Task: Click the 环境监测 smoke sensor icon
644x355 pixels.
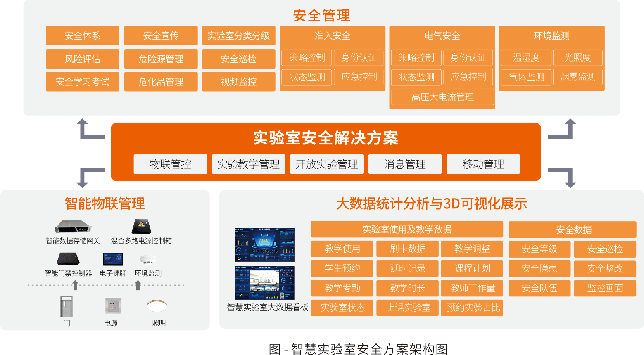Action: pyautogui.click(x=147, y=259)
